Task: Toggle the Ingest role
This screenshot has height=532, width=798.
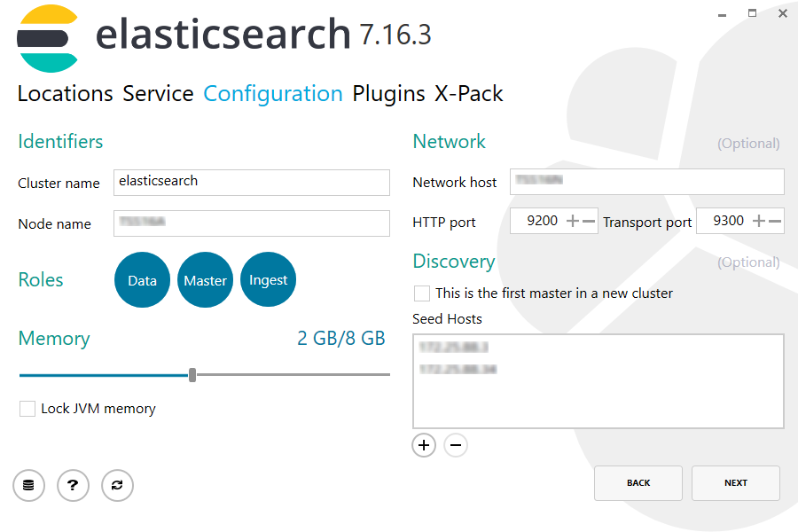Action: [x=268, y=279]
